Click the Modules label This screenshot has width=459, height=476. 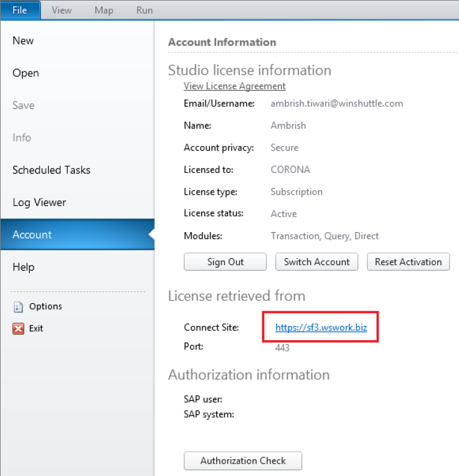[203, 236]
